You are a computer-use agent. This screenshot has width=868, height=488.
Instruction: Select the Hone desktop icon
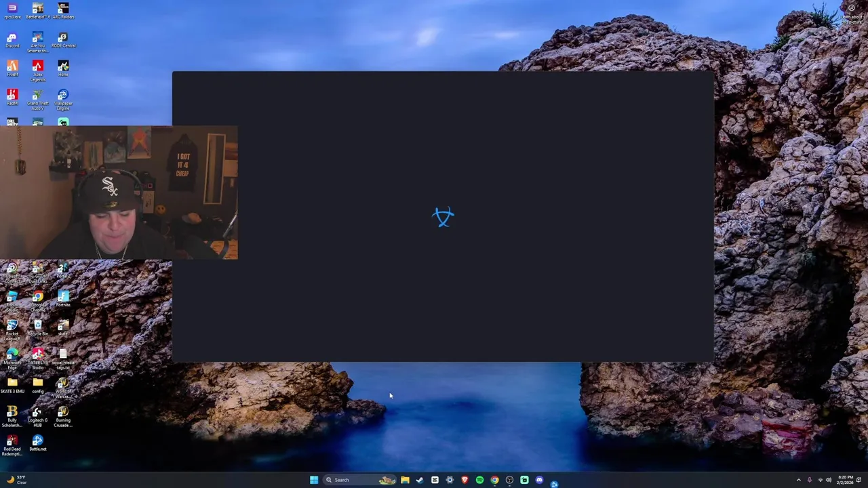(63, 68)
